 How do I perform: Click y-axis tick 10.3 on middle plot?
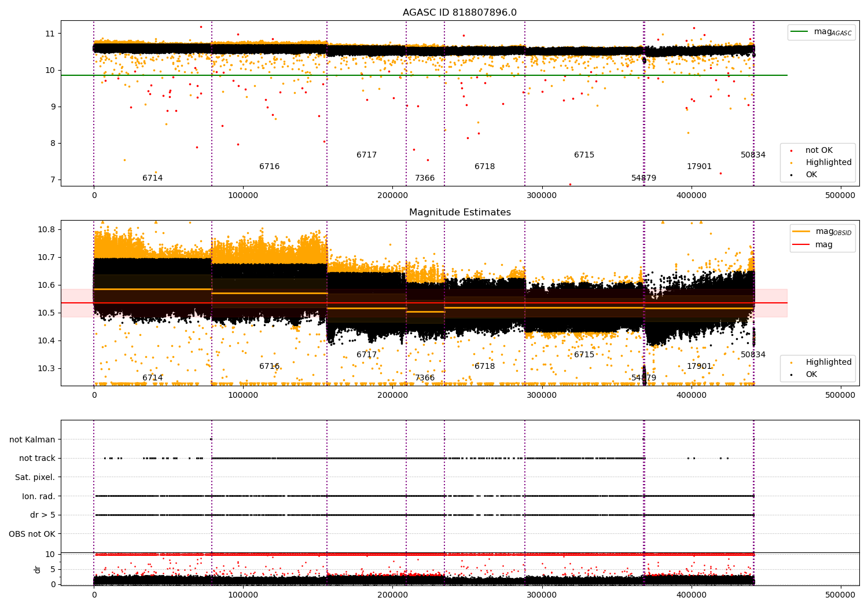[47, 369]
